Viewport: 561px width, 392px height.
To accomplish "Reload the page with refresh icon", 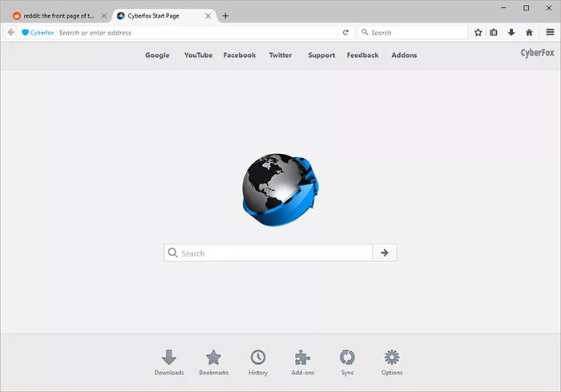I will (345, 33).
